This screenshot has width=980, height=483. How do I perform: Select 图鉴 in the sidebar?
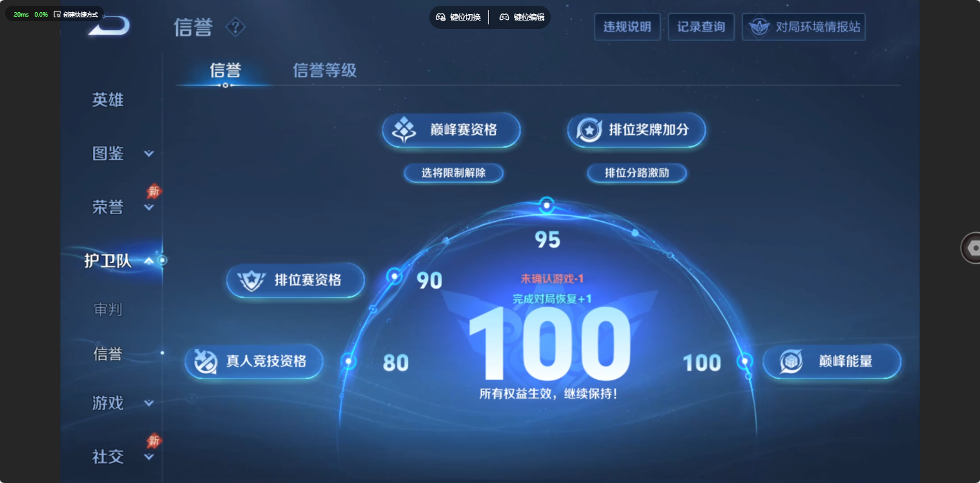point(108,153)
